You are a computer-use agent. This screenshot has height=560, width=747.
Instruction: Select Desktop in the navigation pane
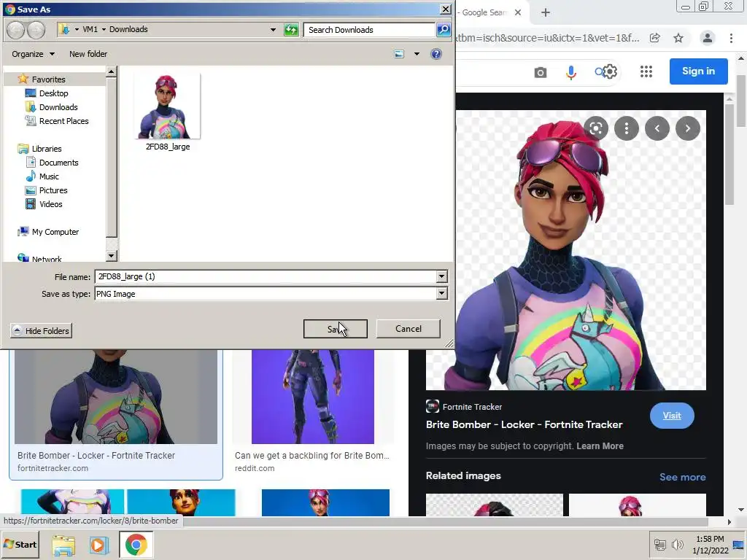pyautogui.click(x=53, y=93)
